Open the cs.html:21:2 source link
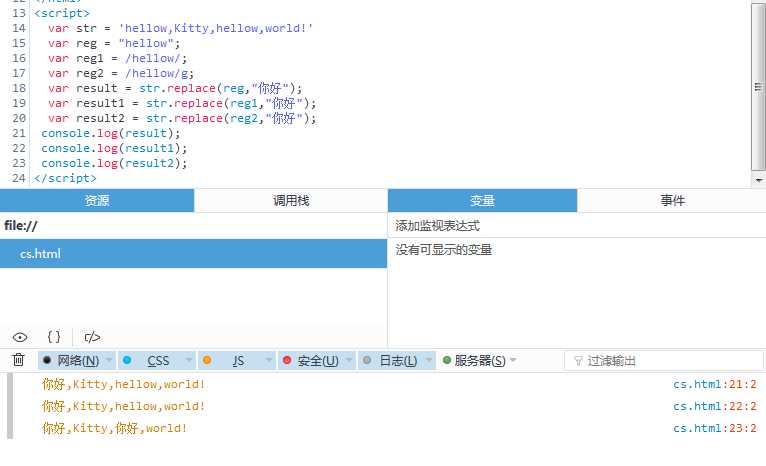 click(715, 384)
